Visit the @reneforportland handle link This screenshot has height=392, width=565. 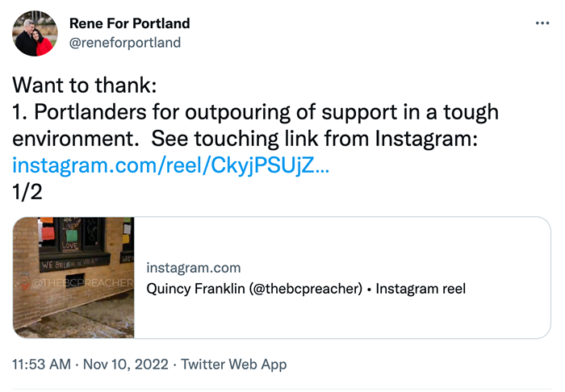(125, 42)
